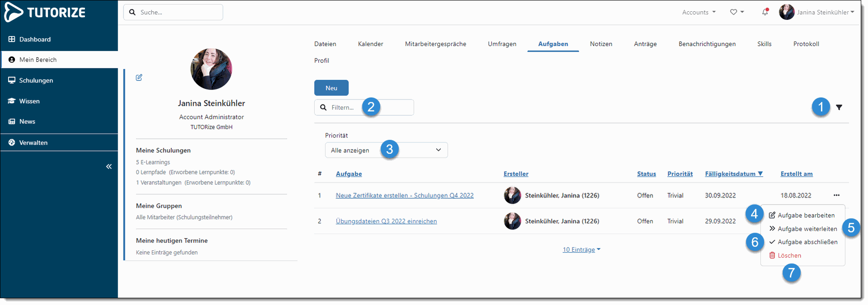Click the 29.09.2022 due date cell
This screenshot has width=868, height=305.
[x=720, y=221]
